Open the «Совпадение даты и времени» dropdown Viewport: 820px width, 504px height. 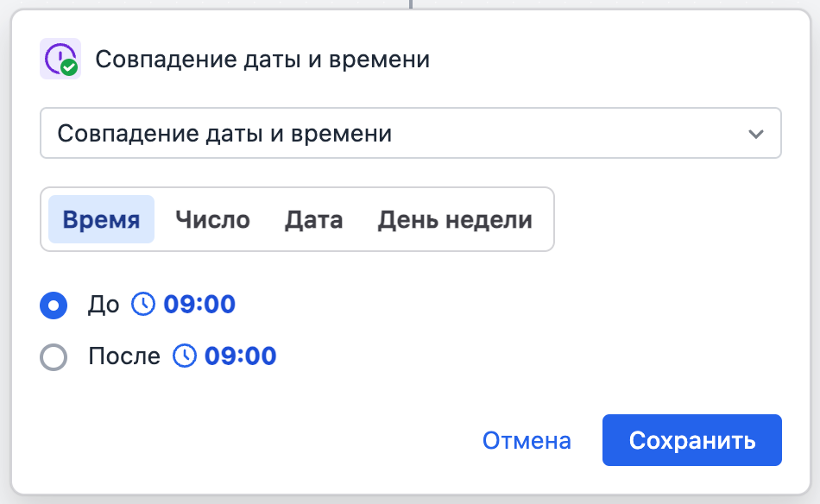(410, 133)
